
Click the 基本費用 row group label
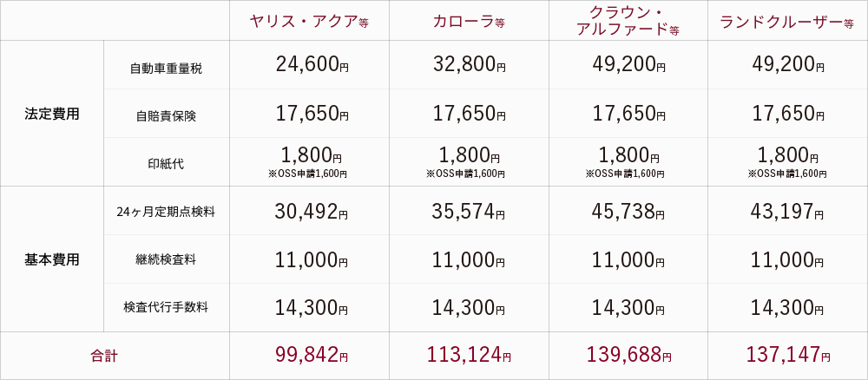point(52,259)
